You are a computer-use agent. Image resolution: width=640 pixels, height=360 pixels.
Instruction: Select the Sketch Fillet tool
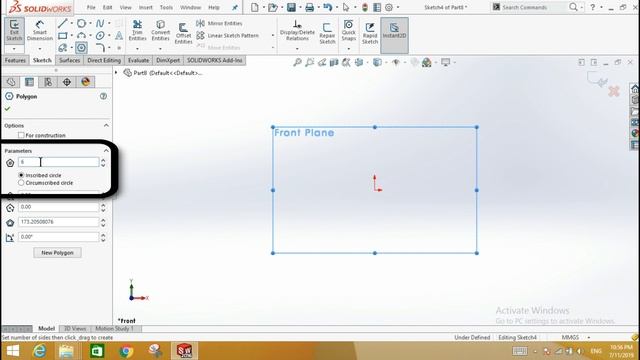(100, 48)
